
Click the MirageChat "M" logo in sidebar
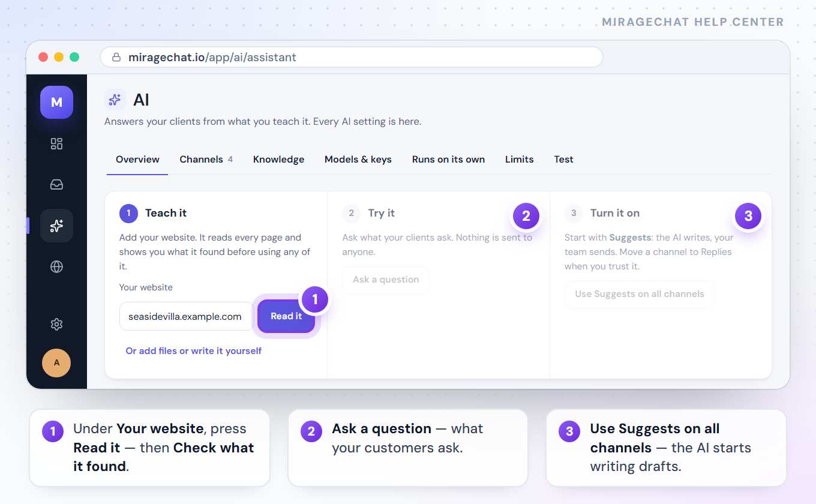coord(56,102)
